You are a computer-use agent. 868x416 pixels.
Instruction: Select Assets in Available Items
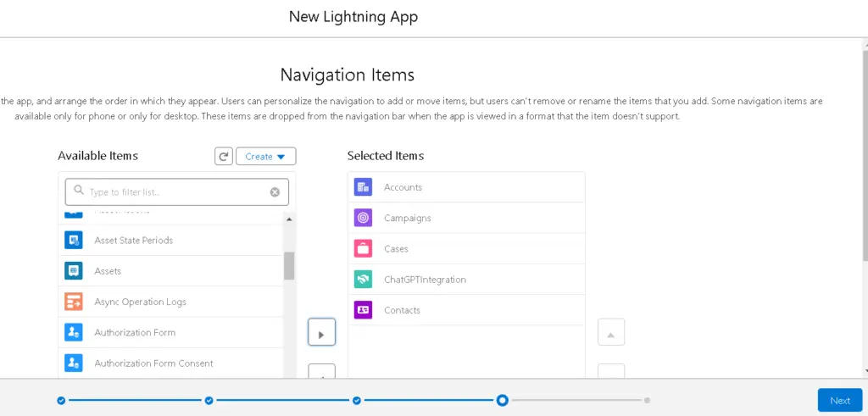pos(108,271)
